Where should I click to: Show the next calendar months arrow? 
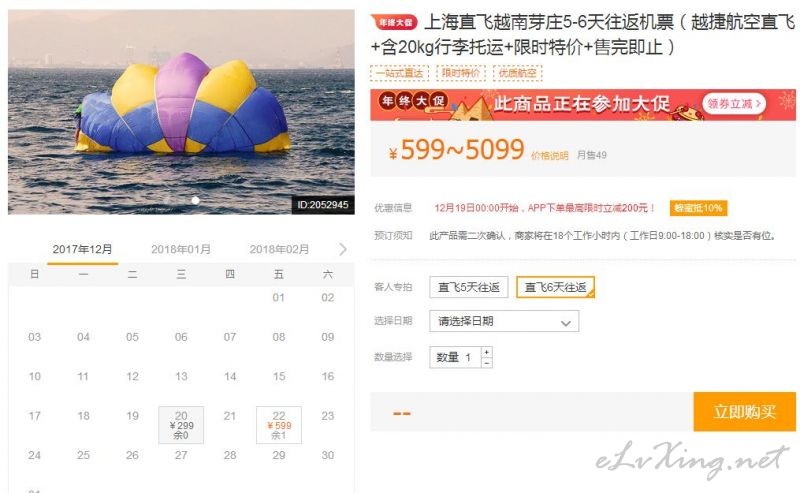tap(342, 249)
